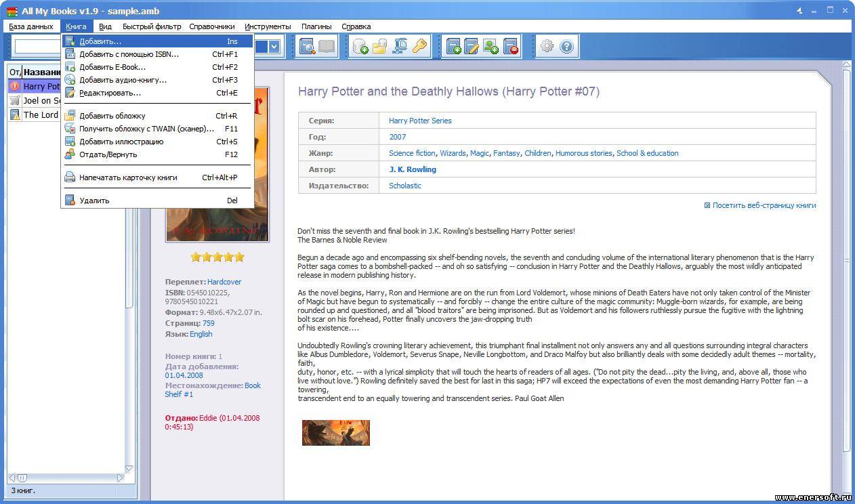Click the blue question mark help icon

[x=566, y=47]
